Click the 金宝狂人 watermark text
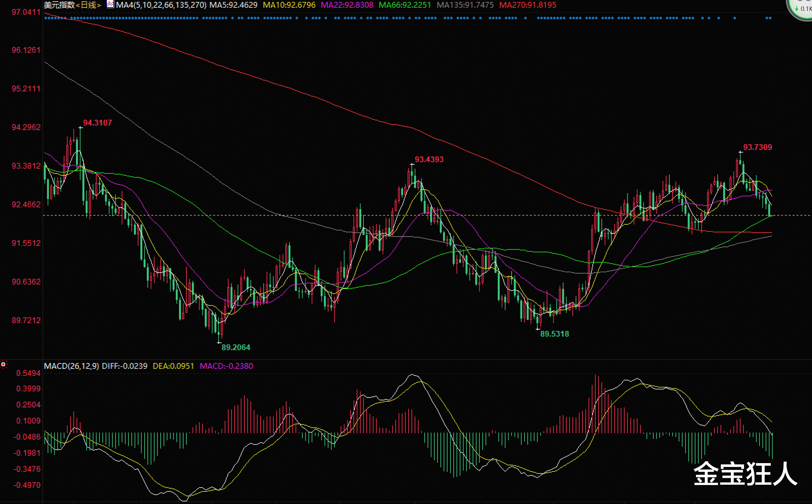Image resolution: width=812 pixels, height=504 pixels. tap(745, 473)
